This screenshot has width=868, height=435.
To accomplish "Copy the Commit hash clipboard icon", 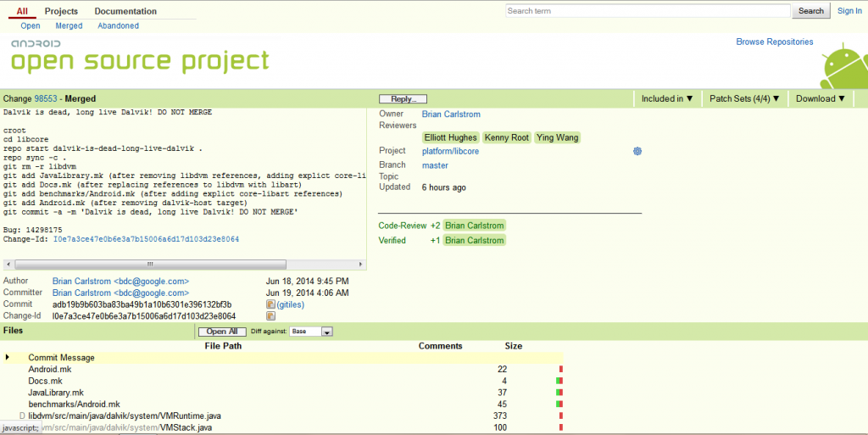I will click(x=270, y=304).
